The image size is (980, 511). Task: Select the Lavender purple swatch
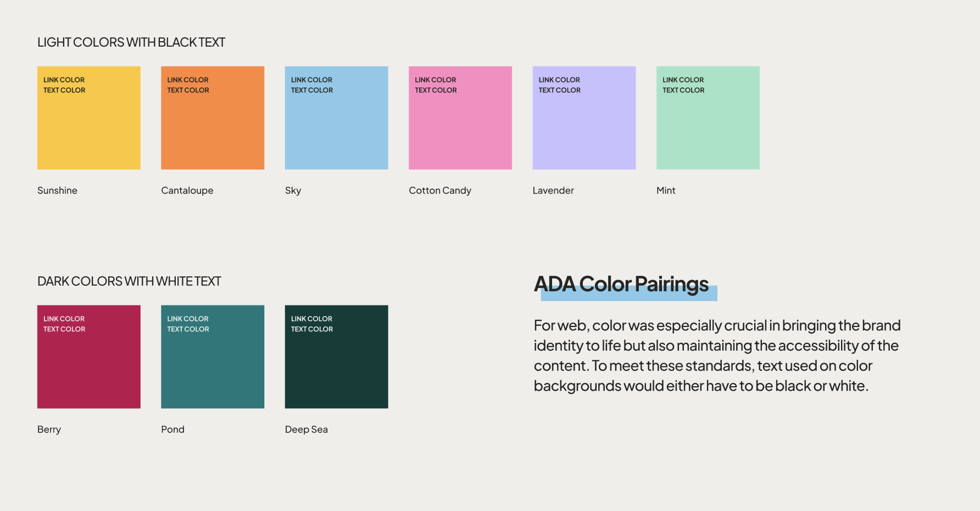584,126
